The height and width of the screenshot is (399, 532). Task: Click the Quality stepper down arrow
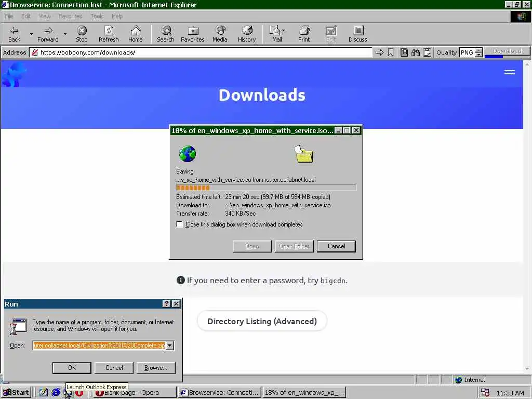pyautogui.click(x=478, y=55)
